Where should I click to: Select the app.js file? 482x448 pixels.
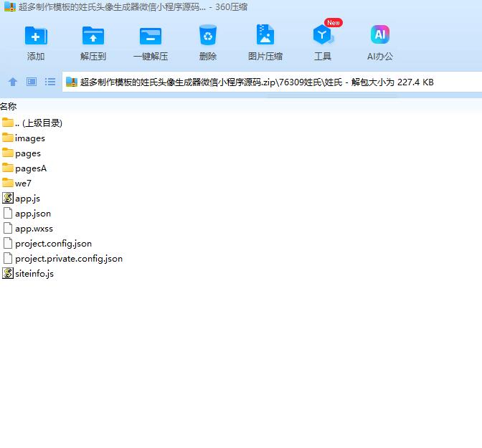[x=21, y=198]
